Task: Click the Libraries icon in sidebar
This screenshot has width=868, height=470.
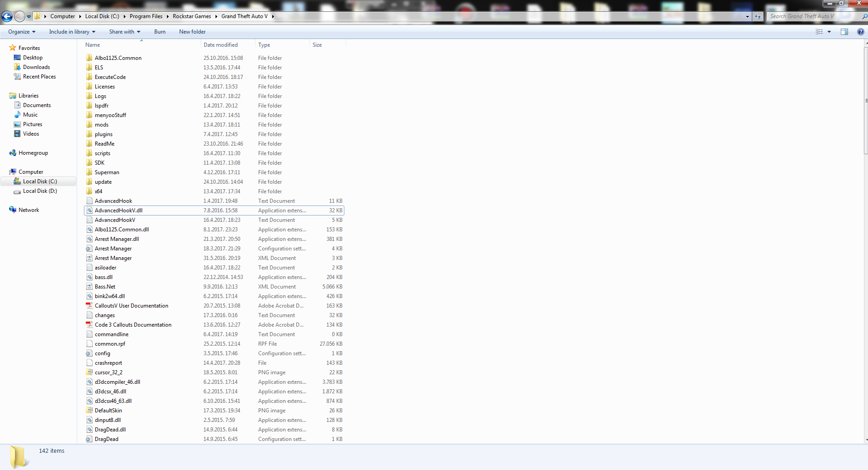Action: [13, 96]
